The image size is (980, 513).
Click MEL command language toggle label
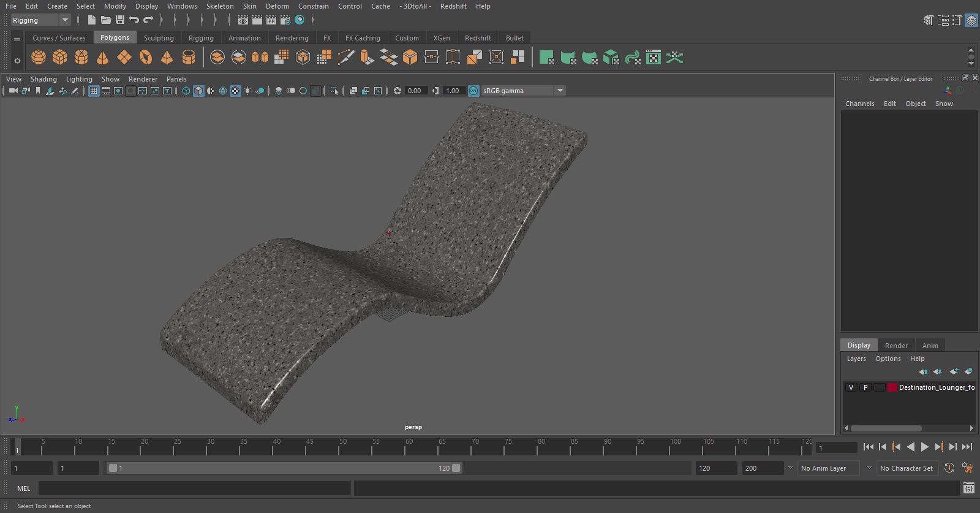[23, 488]
